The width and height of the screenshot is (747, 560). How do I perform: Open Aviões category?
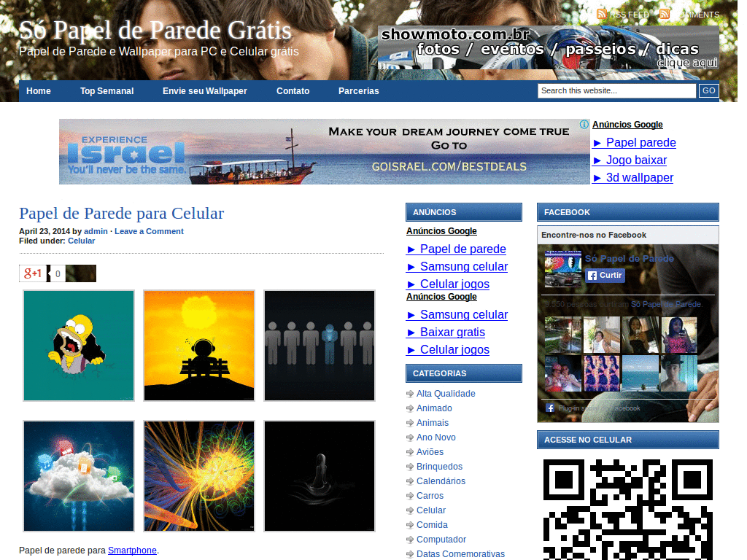pyautogui.click(x=430, y=452)
